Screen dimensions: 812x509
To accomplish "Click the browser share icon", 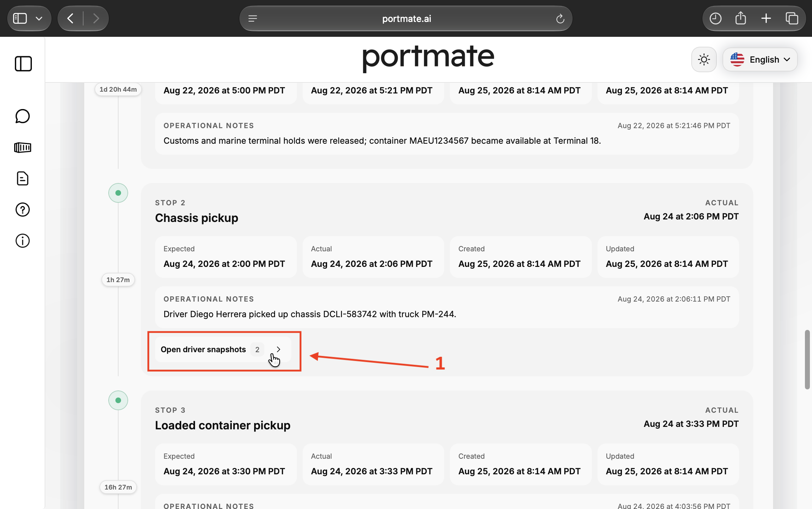I will click(740, 18).
